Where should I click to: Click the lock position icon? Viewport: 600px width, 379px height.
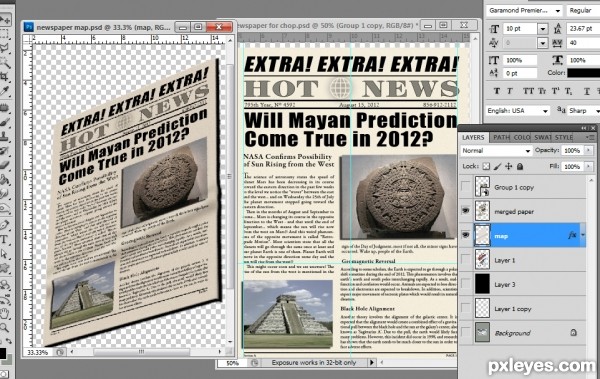tap(509, 167)
